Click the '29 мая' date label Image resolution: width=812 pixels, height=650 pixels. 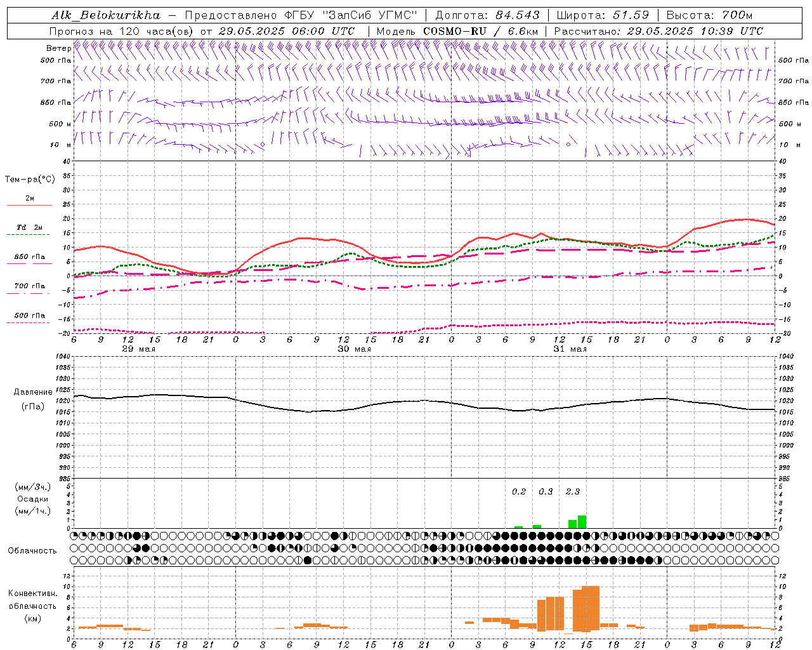[139, 349]
